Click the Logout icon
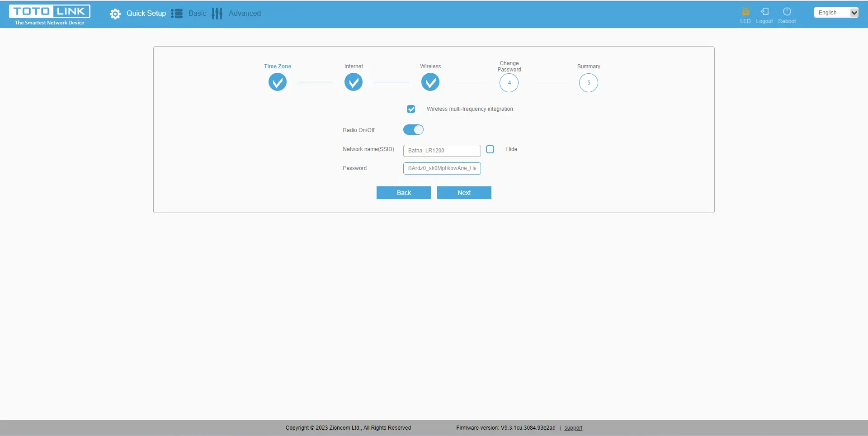Image resolution: width=868 pixels, height=436 pixels. click(764, 12)
